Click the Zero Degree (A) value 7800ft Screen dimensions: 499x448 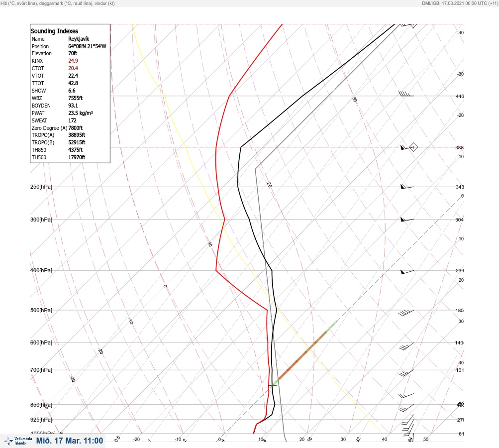(x=76, y=128)
